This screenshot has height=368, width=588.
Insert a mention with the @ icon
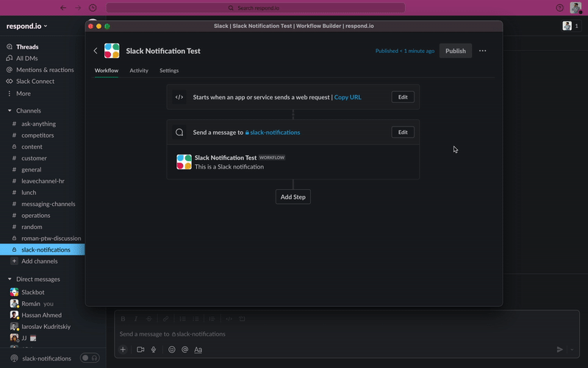click(x=185, y=350)
